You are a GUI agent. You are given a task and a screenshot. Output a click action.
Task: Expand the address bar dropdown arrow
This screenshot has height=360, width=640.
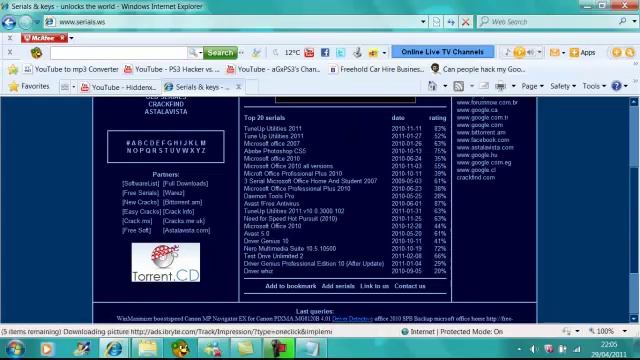[423, 22]
